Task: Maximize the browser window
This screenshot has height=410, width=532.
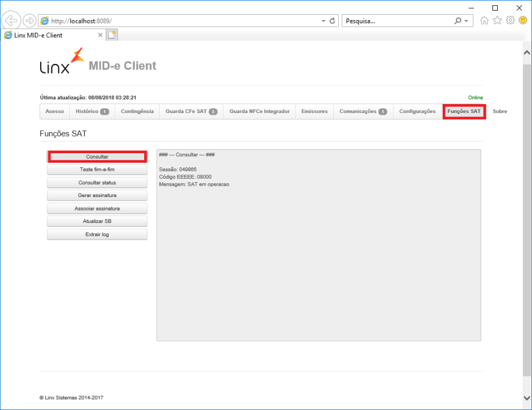Action: pos(495,8)
